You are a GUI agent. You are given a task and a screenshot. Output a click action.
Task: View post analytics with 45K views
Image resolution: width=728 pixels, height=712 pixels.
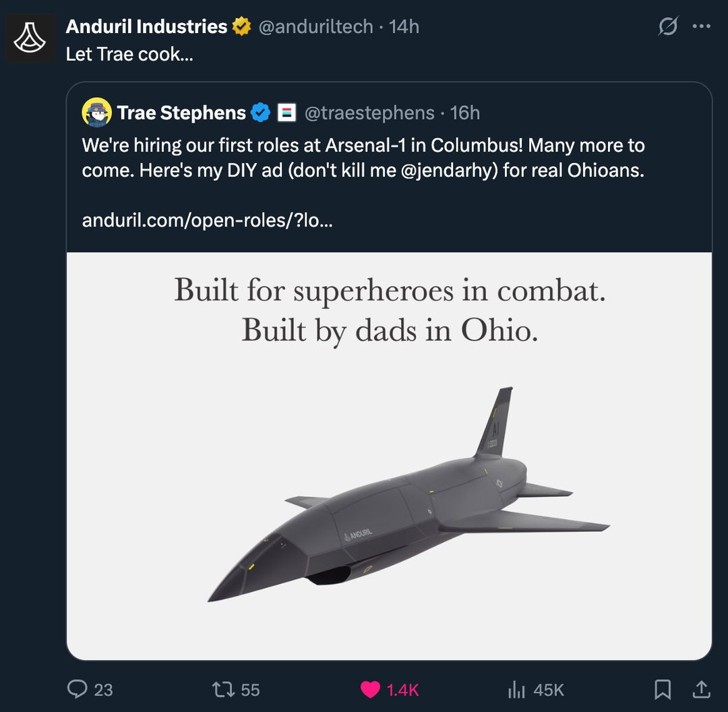(x=516, y=689)
